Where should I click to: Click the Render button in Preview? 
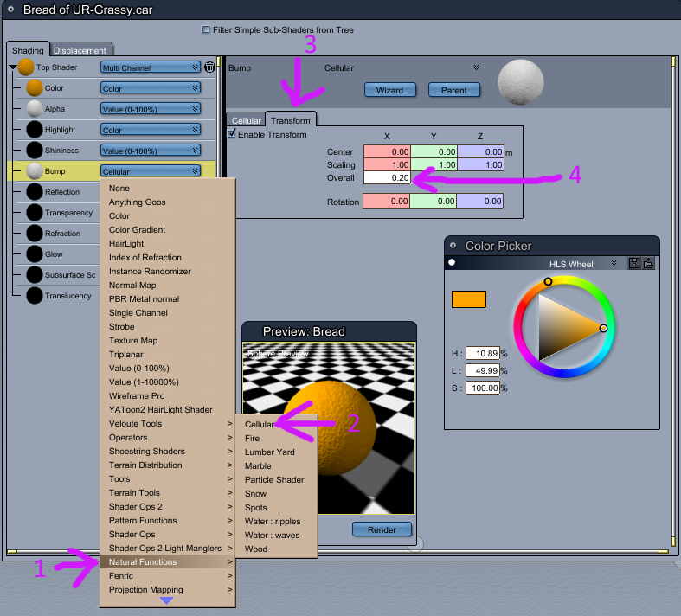click(382, 529)
